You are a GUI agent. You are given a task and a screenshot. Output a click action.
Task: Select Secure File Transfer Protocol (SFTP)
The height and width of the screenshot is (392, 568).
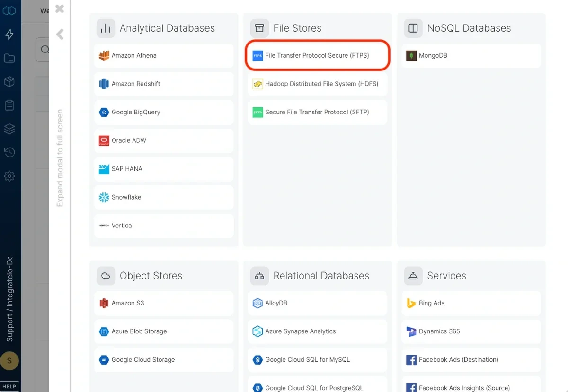pos(318,112)
